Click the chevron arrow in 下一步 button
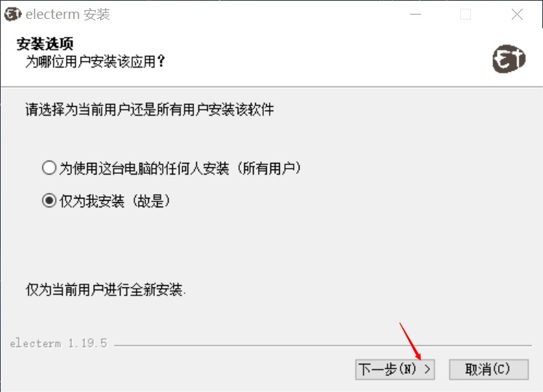 click(x=427, y=369)
